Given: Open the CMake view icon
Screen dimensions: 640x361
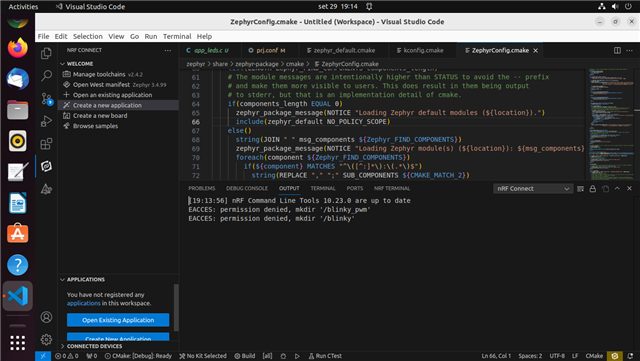Looking at the screenshot, I should [46, 189].
